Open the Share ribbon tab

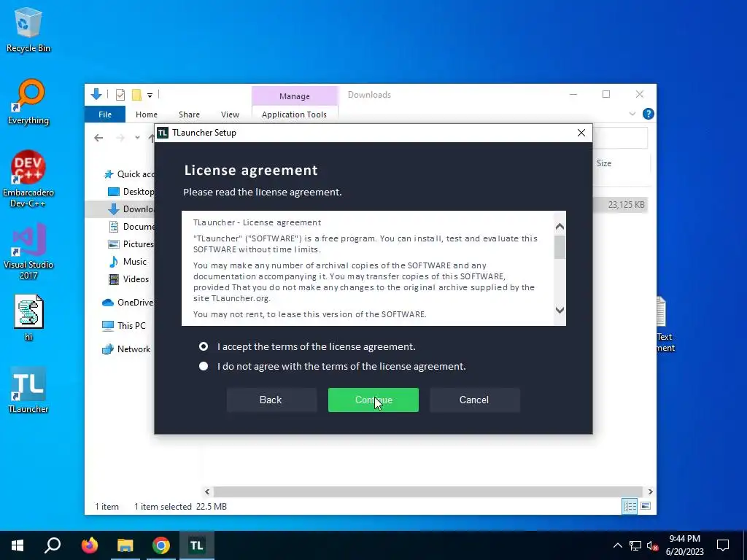(189, 114)
